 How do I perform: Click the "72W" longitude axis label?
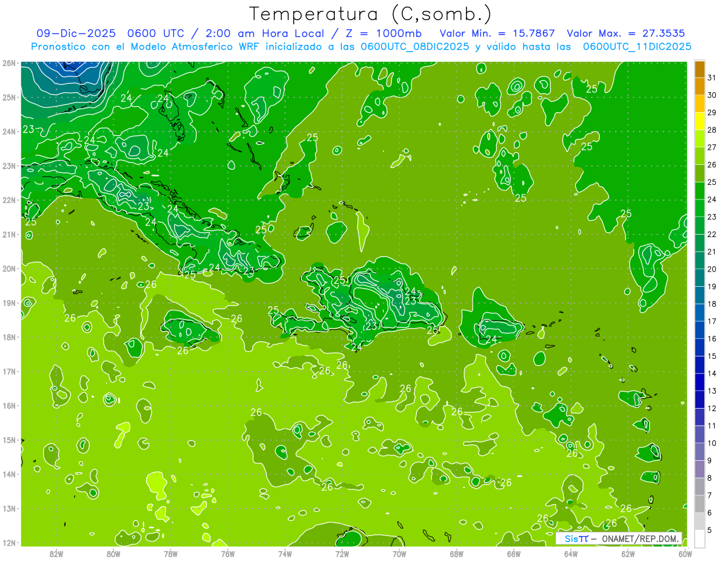(342, 554)
